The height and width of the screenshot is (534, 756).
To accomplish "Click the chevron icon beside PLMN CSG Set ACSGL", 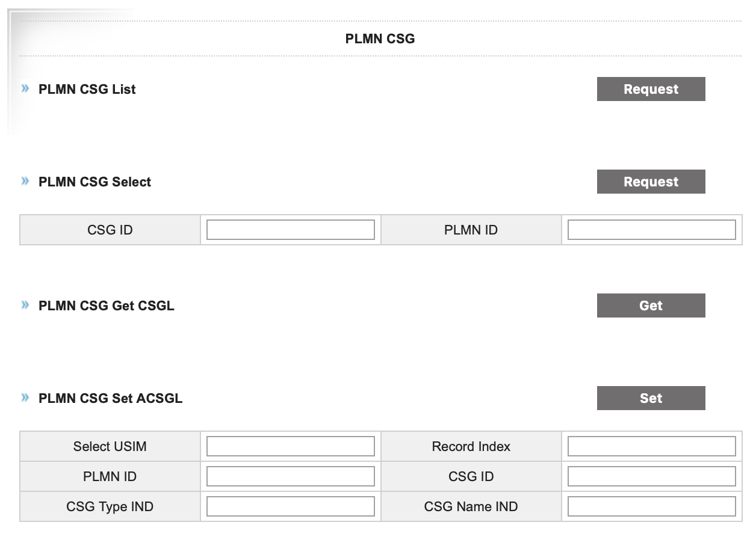I will click(x=25, y=398).
